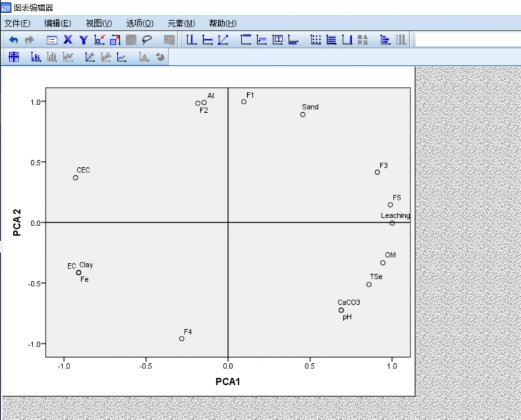
Task: Select the F4 data point marker
Action: 181,338
